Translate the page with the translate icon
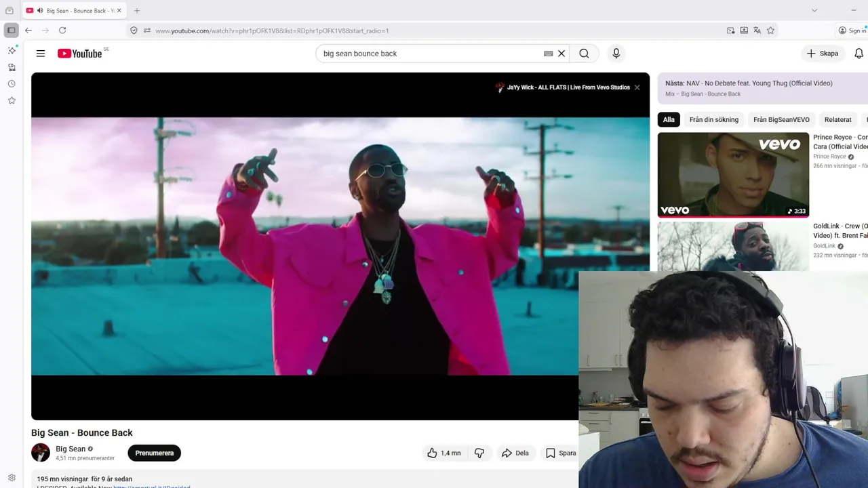Screen dimensions: 868x488 point(757,30)
